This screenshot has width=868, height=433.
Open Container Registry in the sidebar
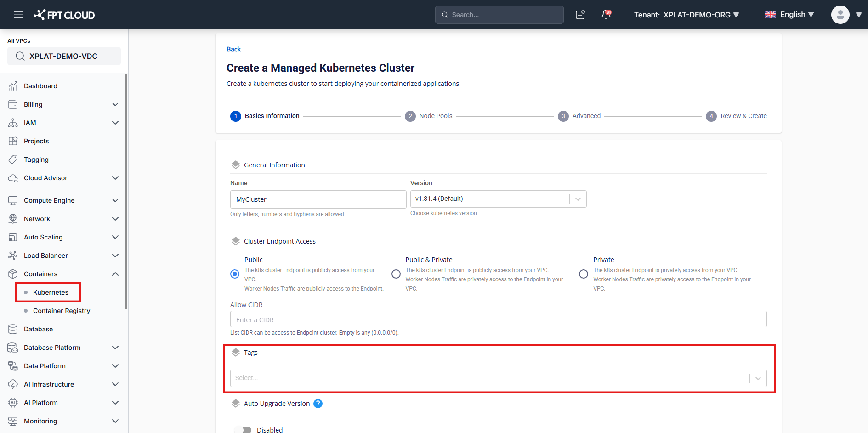(x=62, y=311)
